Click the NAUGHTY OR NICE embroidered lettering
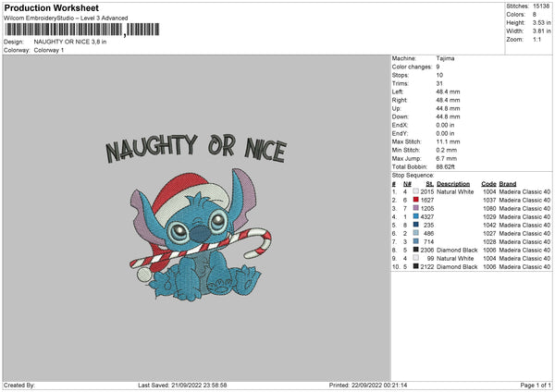Screen dimensions: 555x392 click(x=196, y=148)
